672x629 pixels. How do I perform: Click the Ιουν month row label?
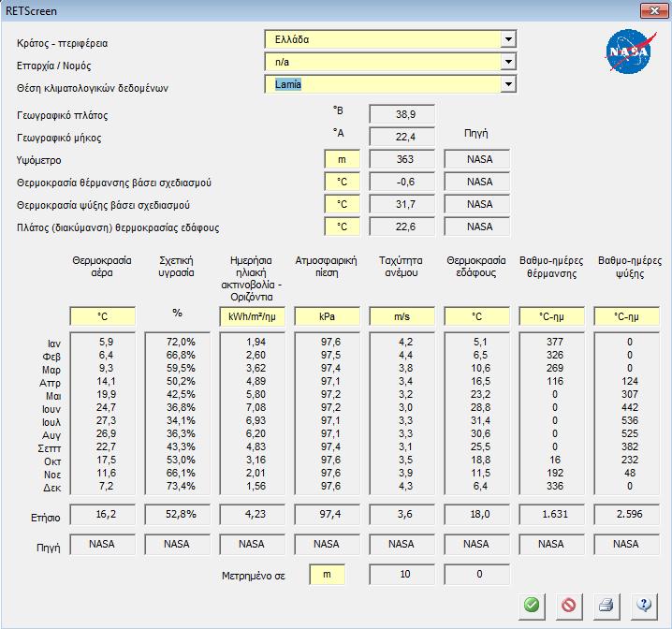pyautogui.click(x=51, y=409)
